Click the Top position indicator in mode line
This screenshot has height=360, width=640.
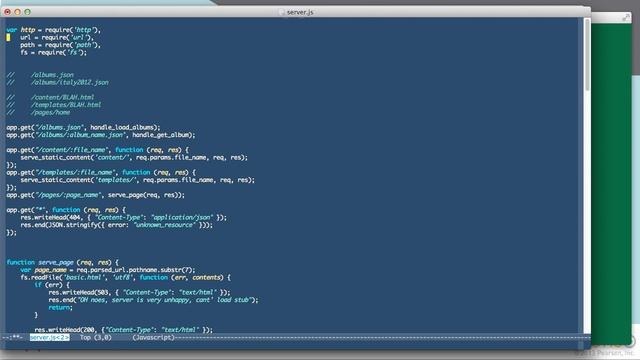pos(85,338)
